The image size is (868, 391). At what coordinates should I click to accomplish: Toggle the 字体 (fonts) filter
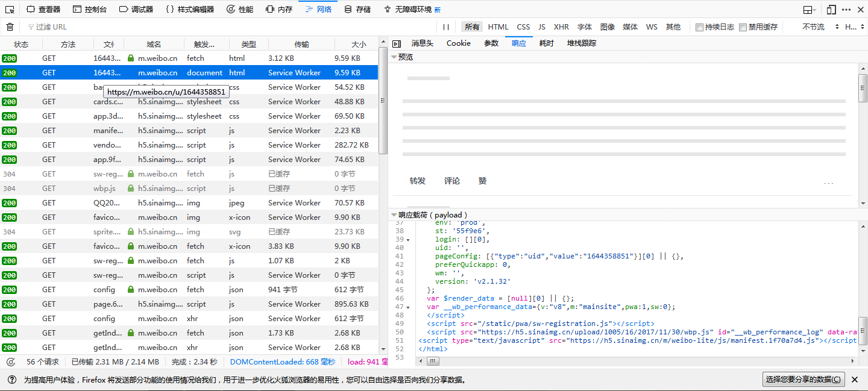click(x=585, y=27)
